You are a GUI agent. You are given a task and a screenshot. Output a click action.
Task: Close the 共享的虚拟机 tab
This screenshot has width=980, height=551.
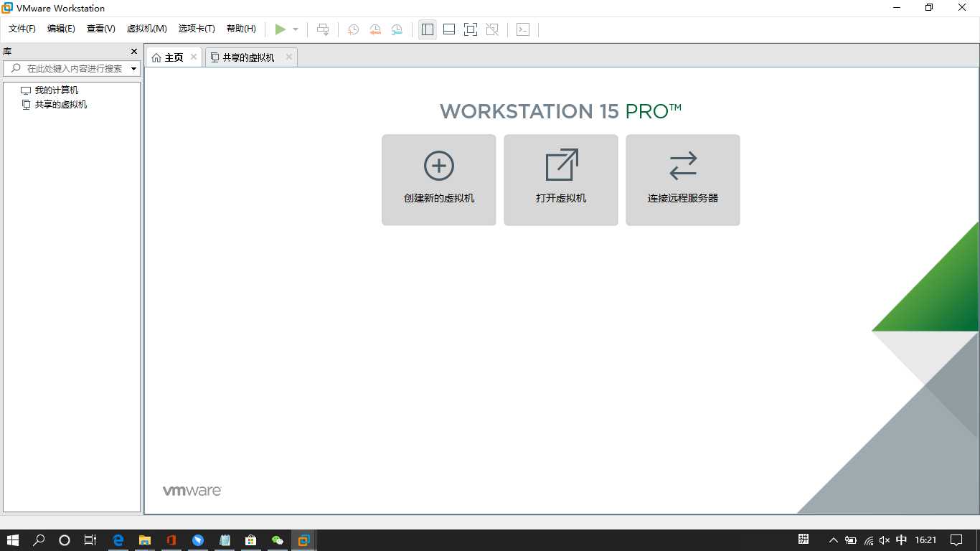289,57
